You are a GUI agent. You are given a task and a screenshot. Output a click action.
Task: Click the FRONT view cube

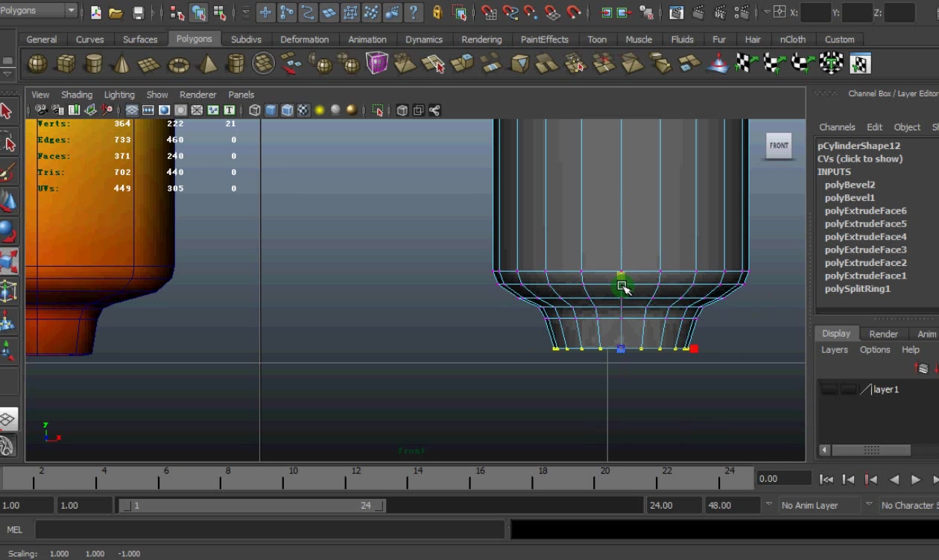(779, 146)
